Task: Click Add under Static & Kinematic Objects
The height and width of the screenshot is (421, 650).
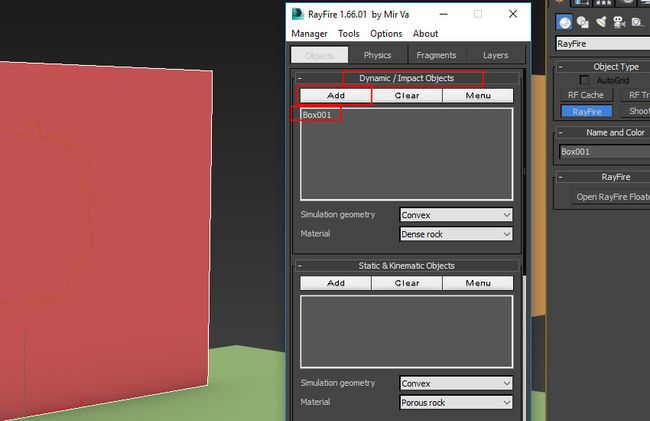Action: pos(336,283)
